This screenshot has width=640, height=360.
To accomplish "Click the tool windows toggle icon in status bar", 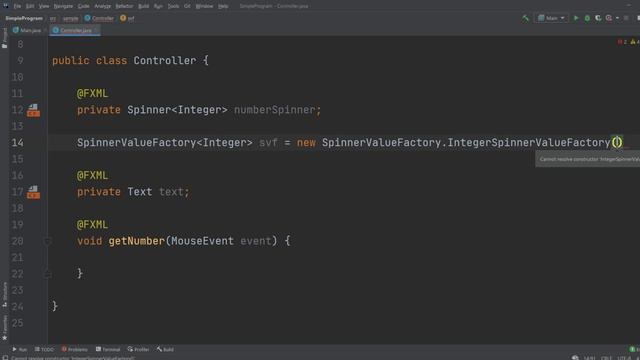I will tap(5, 358).
